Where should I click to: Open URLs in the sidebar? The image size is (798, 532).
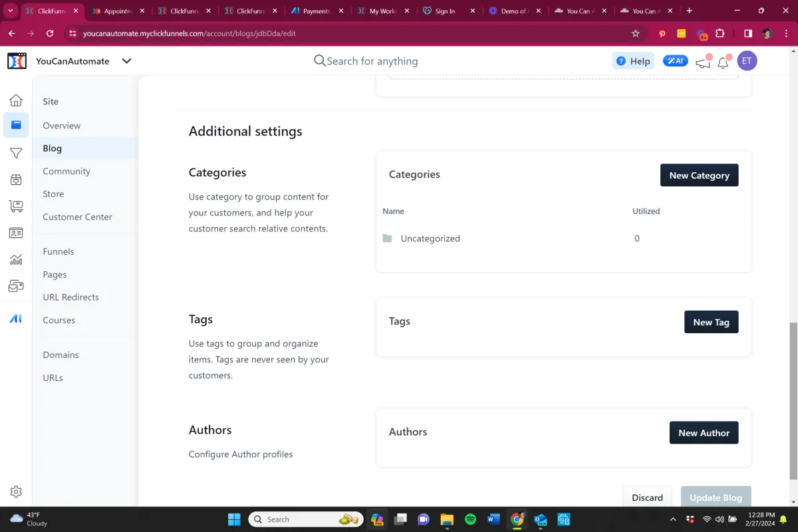pos(53,378)
